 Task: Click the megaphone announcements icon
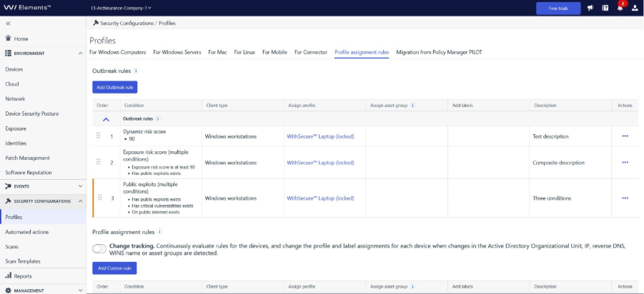(x=590, y=8)
